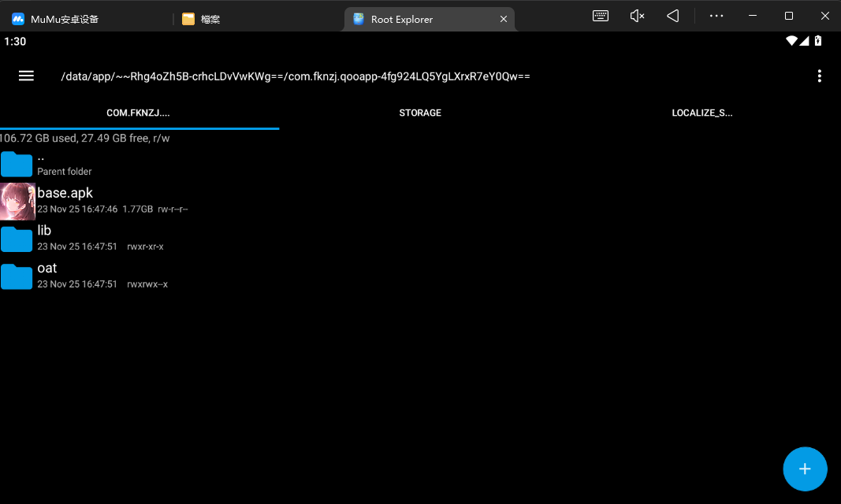The height and width of the screenshot is (504, 841).
Task: Click the 'Parent folder' label
Action: [65, 172]
